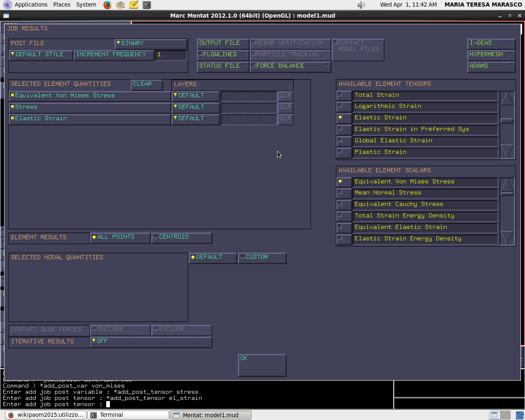This screenshot has height=420, width=525.
Task: Open the Mentat window menu icon
Action: click(6, 16)
